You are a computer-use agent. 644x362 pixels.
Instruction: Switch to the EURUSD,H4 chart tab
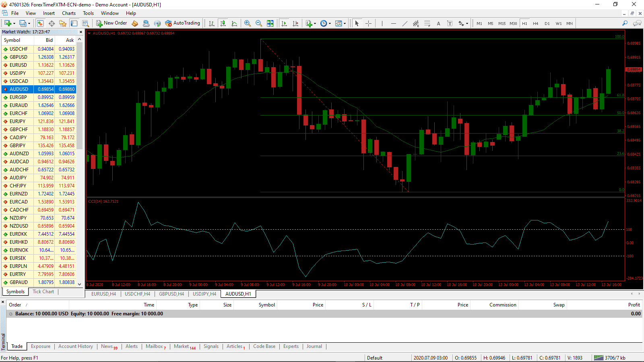point(103,294)
